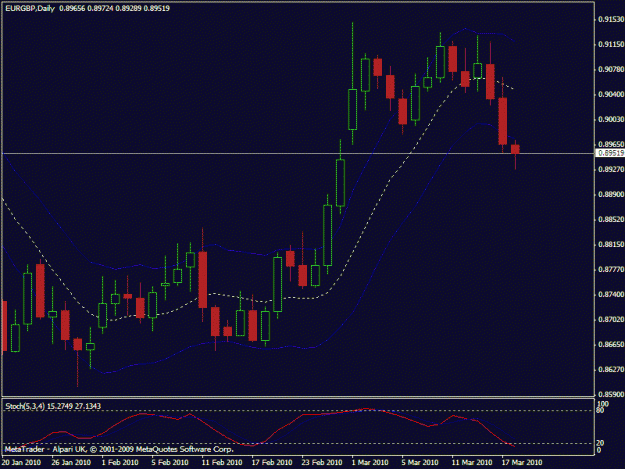Click the 20 level on stochastic scale
625x469 pixels.
click(600, 443)
